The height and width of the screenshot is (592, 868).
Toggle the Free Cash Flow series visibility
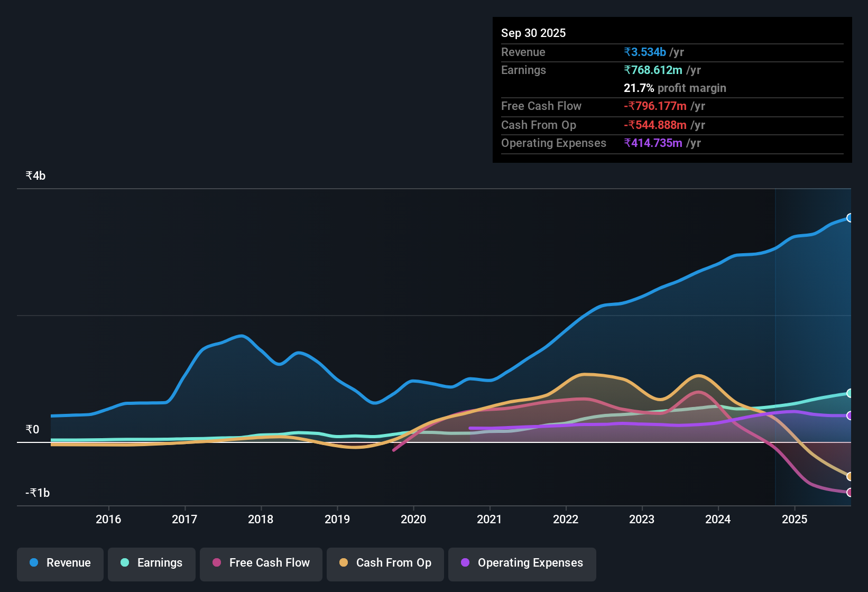pyautogui.click(x=261, y=563)
